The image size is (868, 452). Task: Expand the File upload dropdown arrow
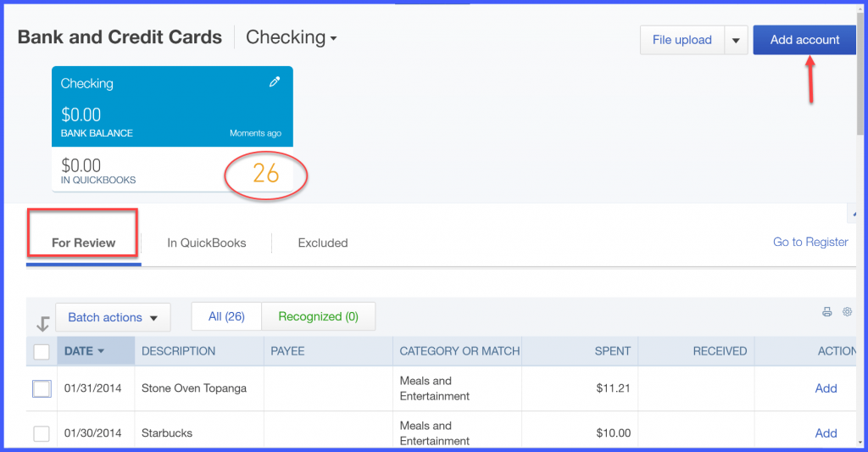736,40
